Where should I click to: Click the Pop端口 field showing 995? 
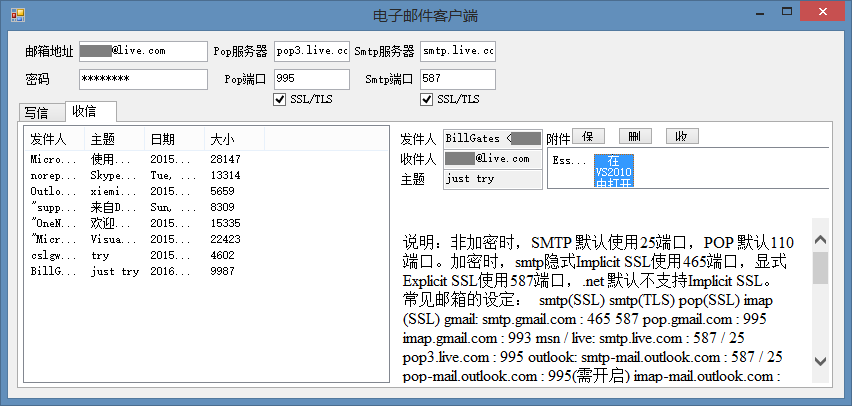(x=311, y=79)
